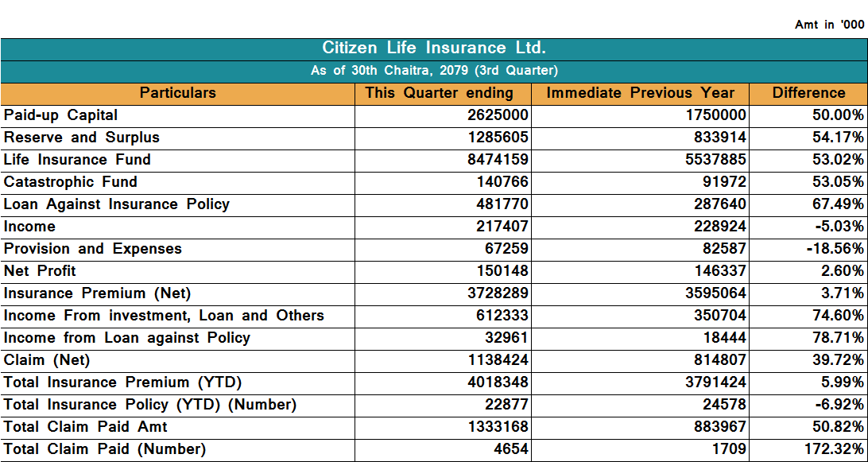This screenshot has height=462, width=868.
Task: Click the value 228924
Action: [721, 227]
